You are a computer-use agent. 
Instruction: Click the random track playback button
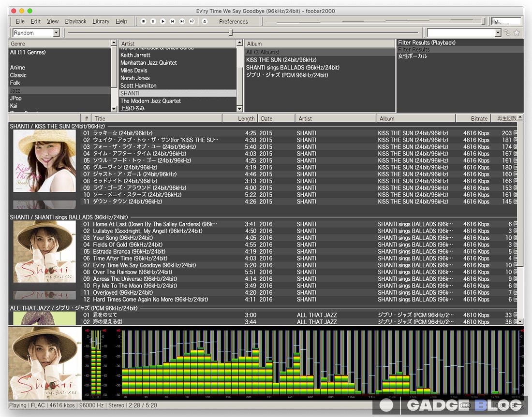[x=192, y=21]
